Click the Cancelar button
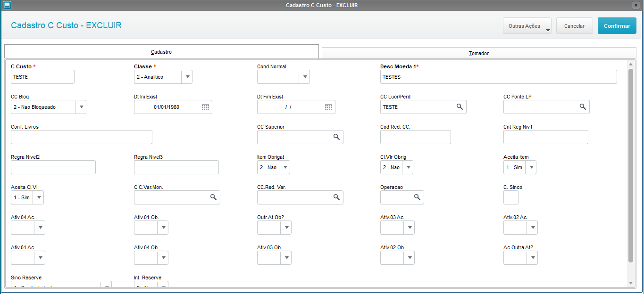Screen dimensions: 644x294 pyautogui.click(x=574, y=26)
